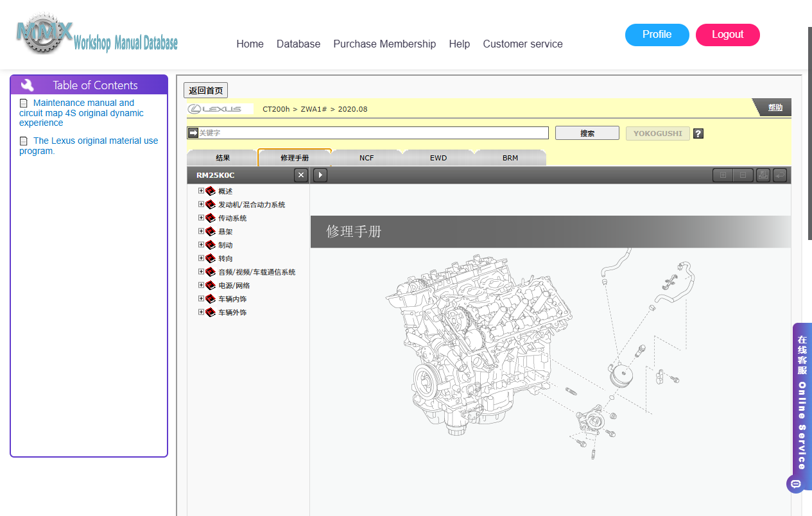Expand the 发动机/混合动力系统 tree node

click(x=201, y=204)
